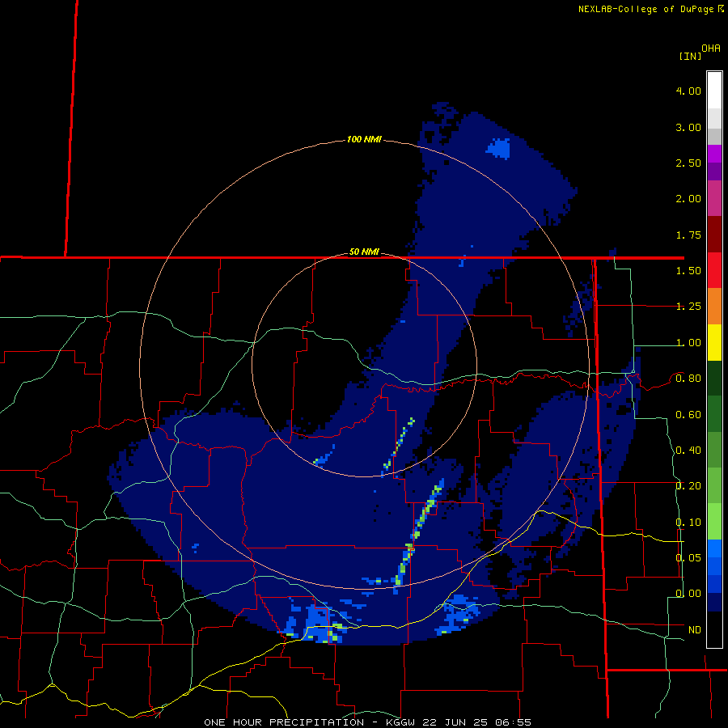Click the 100 NMI range ring label
728x728 pixels.
tap(364, 139)
